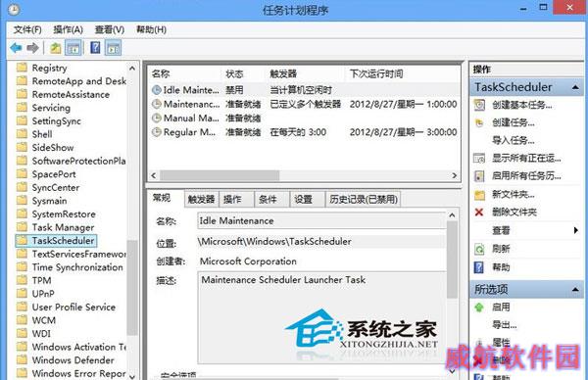Click the 创建基本任务 icon in actions pane
Viewport: 588px width, 380px height.
pyautogui.click(x=479, y=105)
